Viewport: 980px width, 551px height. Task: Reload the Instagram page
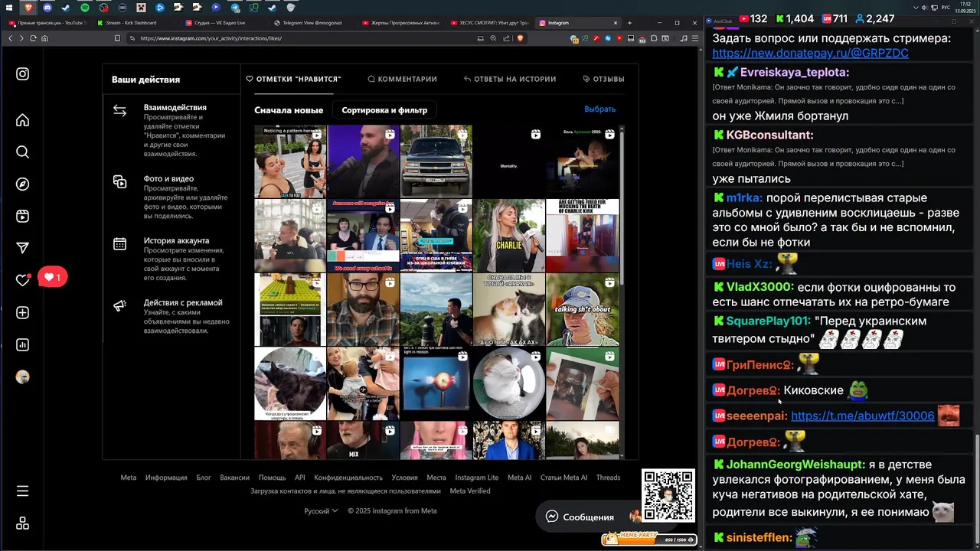point(33,38)
